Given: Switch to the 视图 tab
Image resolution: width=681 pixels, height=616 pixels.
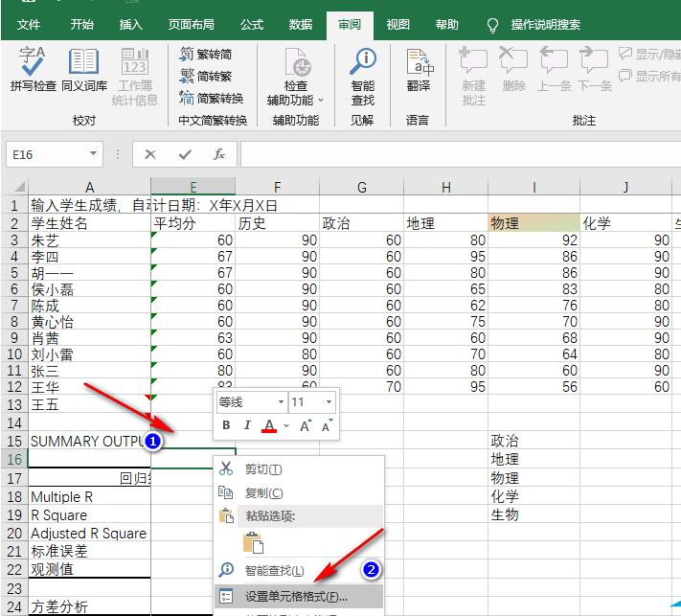Looking at the screenshot, I should pos(398,25).
